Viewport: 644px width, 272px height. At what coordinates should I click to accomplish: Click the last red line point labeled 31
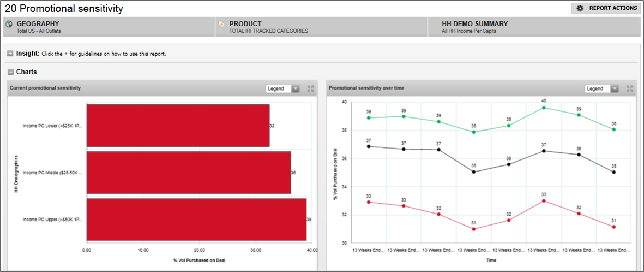tap(614, 227)
